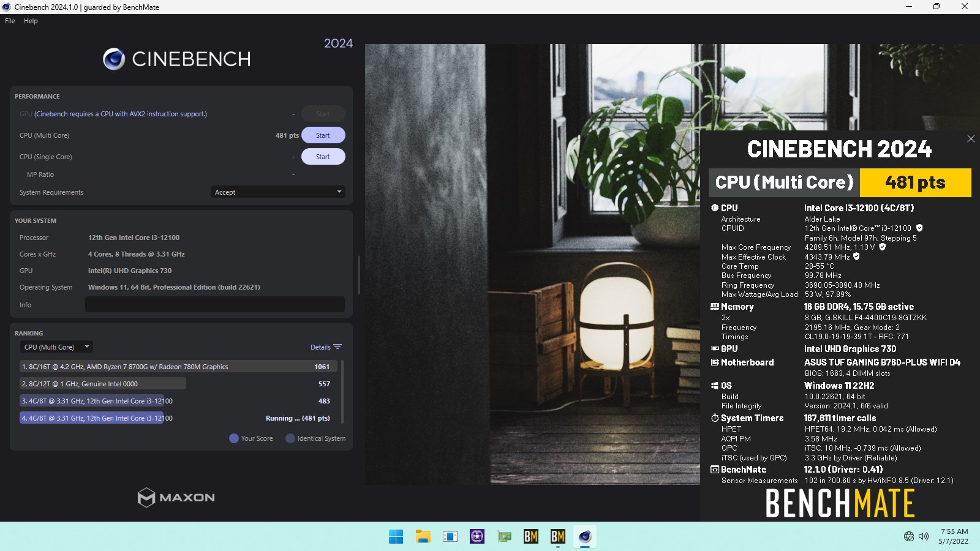Start the CPU Multi Core benchmark
This screenshot has width=980, height=551.
pyautogui.click(x=323, y=135)
